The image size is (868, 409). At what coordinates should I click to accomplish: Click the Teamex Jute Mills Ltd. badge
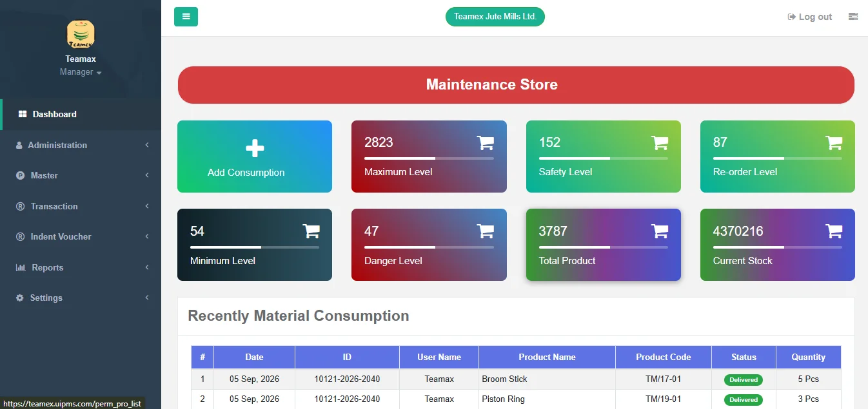(495, 17)
